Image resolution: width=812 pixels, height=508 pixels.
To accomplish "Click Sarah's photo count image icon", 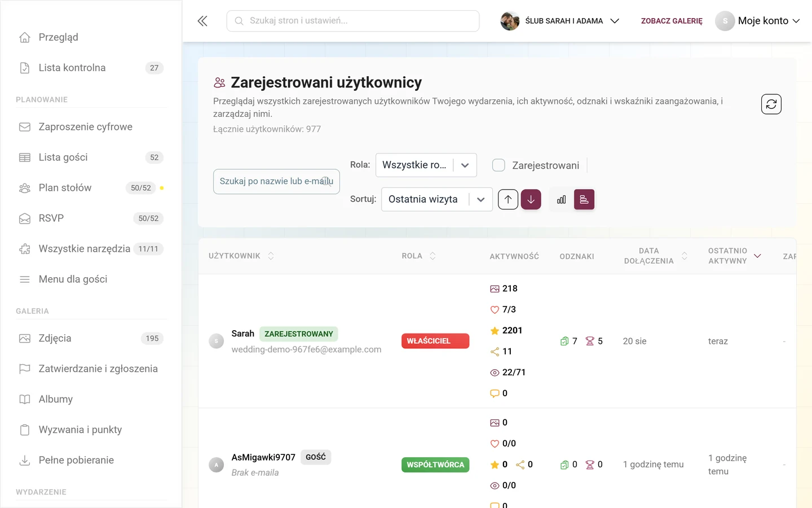I will click(x=495, y=288).
